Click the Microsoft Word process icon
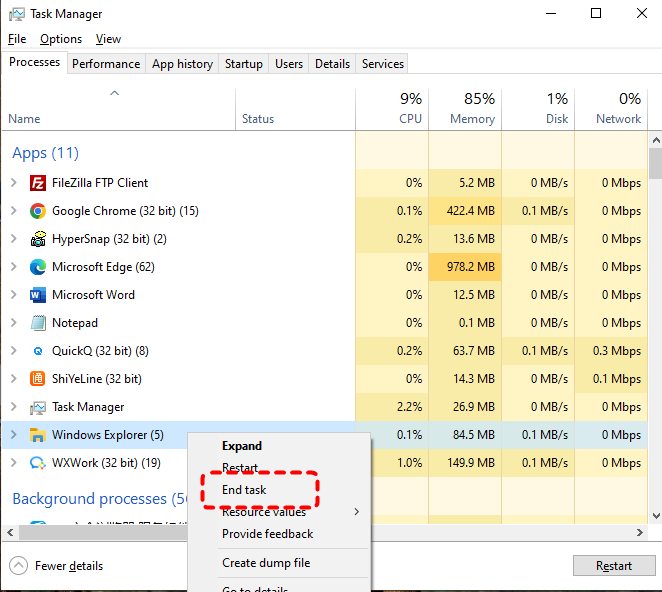This screenshot has height=592, width=662. (x=38, y=295)
